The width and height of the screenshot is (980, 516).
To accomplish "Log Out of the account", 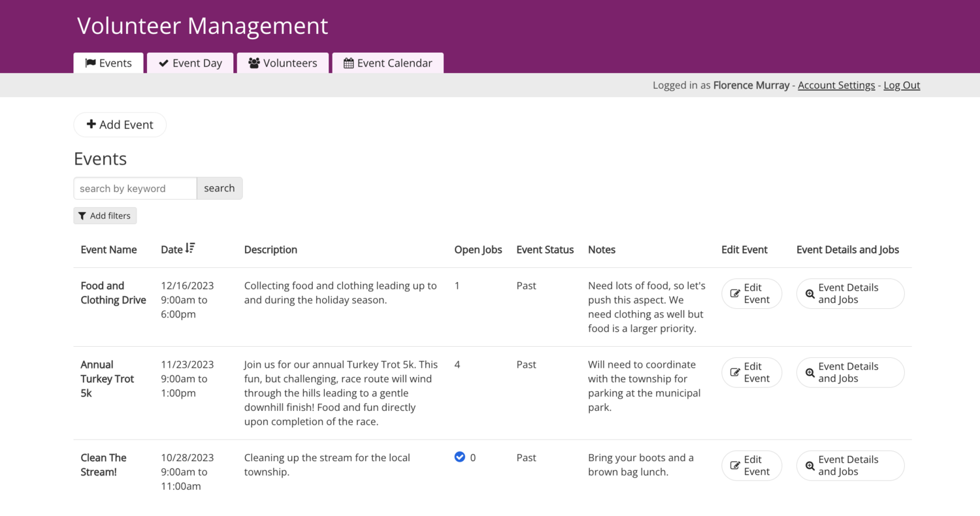I will pyautogui.click(x=902, y=86).
